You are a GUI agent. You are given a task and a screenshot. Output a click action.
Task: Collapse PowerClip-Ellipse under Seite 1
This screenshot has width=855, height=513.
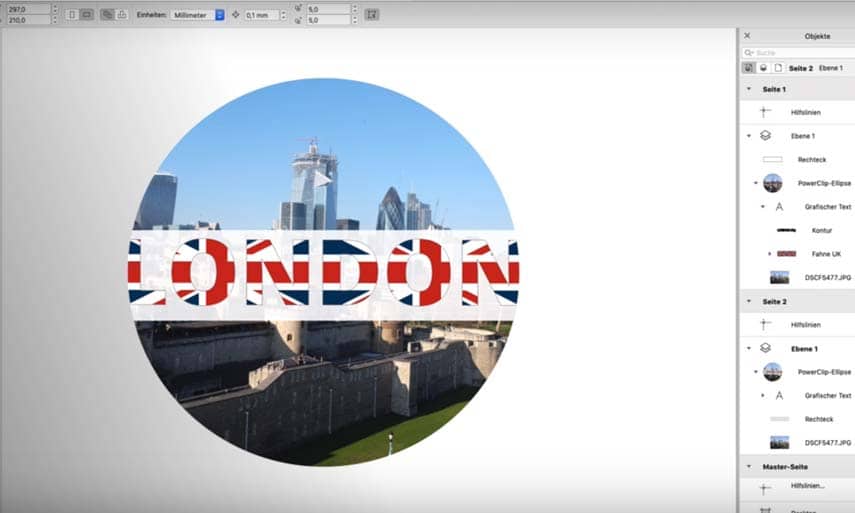pyautogui.click(x=756, y=183)
